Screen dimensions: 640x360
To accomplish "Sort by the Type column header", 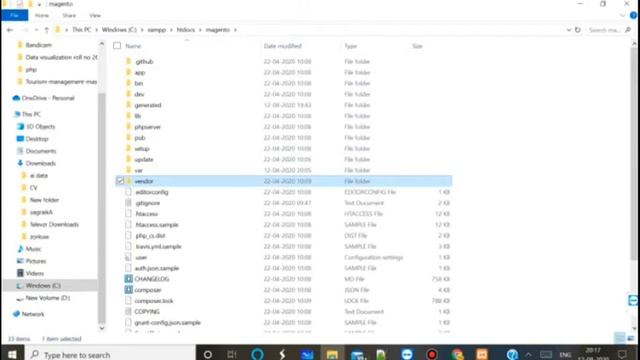I will 351,46.
